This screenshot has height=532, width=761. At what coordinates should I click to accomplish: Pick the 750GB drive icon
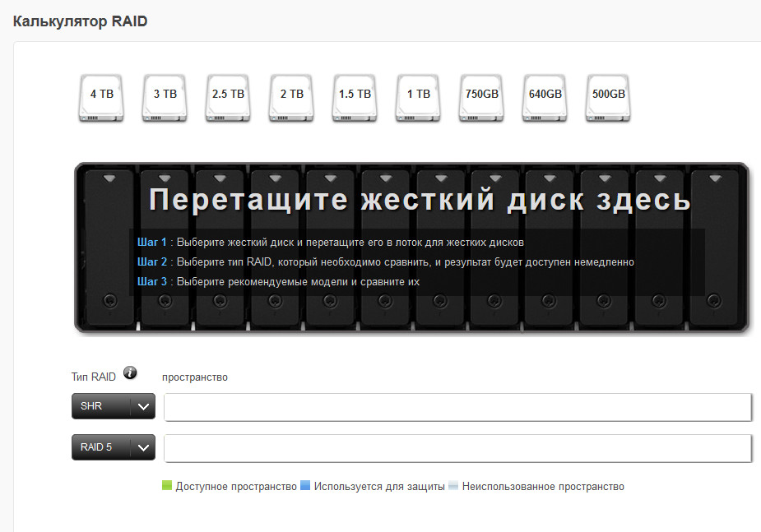(x=481, y=98)
